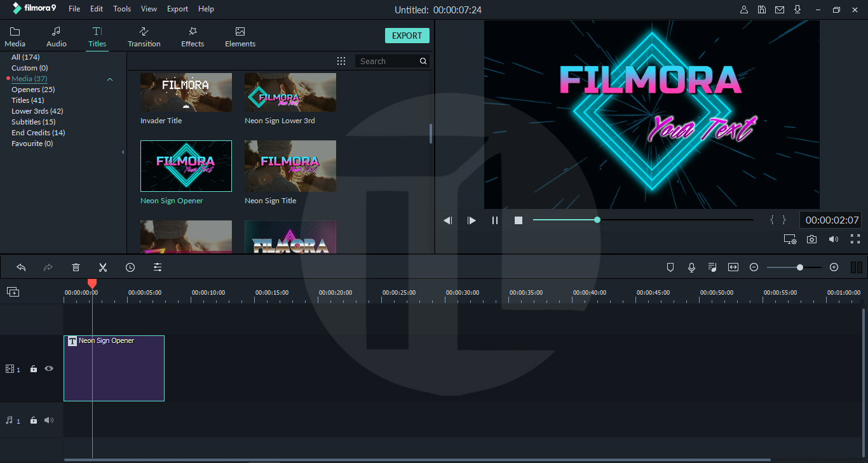Click the add marker shield icon

(670, 267)
